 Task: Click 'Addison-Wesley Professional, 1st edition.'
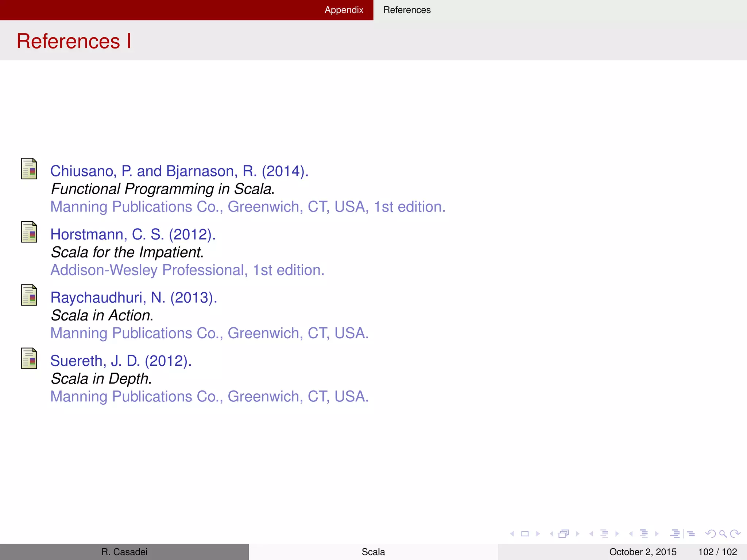click(187, 270)
